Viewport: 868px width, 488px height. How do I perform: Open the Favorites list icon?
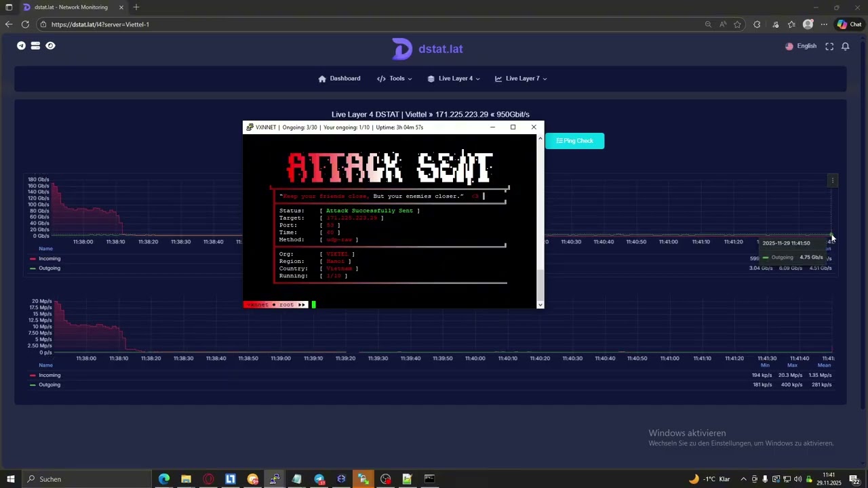(791, 24)
